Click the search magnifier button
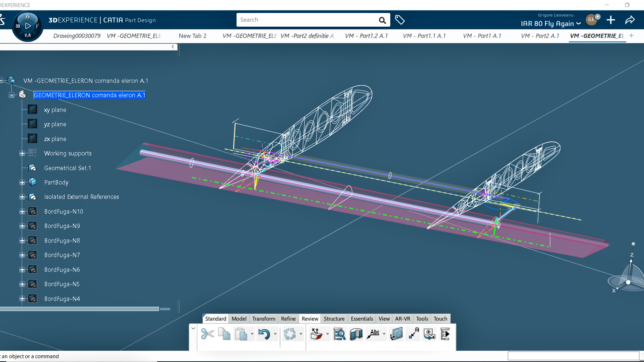This screenshot has height=362, width=644. [382, 20]
